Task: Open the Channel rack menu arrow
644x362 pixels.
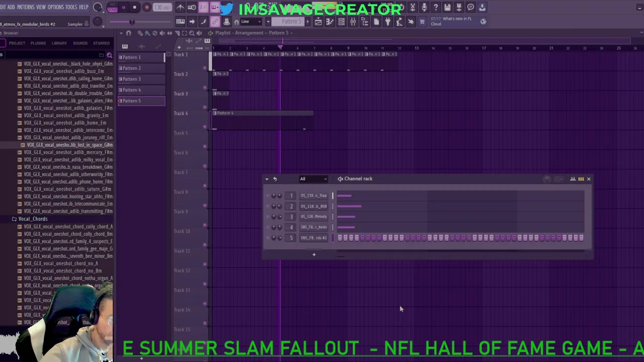Action: click(267, 179)
